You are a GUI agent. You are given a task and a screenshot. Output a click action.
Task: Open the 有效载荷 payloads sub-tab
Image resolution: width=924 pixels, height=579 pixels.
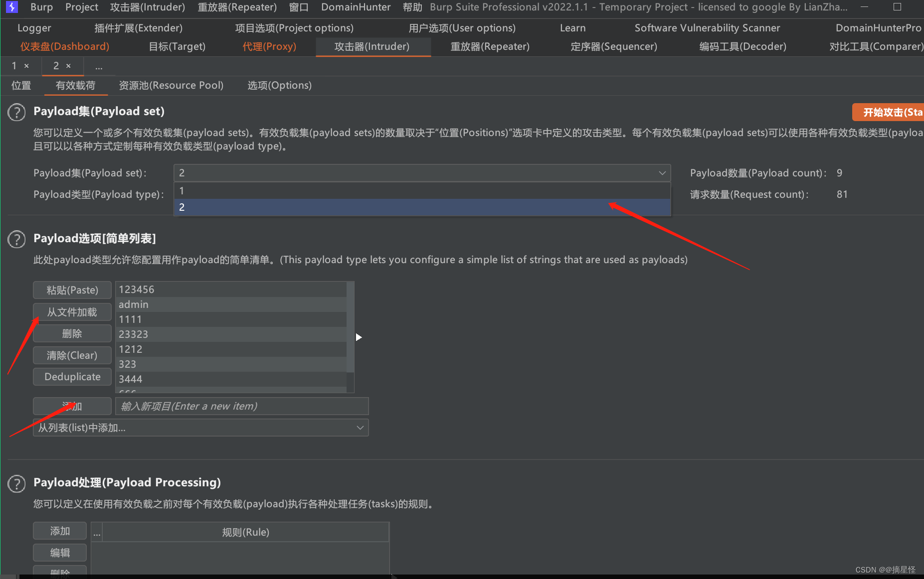click(x=75, y=85)
